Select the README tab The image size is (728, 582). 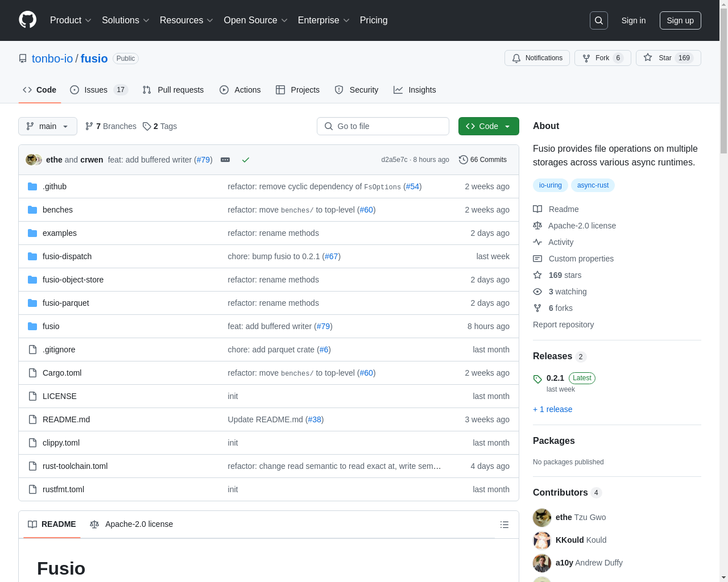(x=52, y=524)
